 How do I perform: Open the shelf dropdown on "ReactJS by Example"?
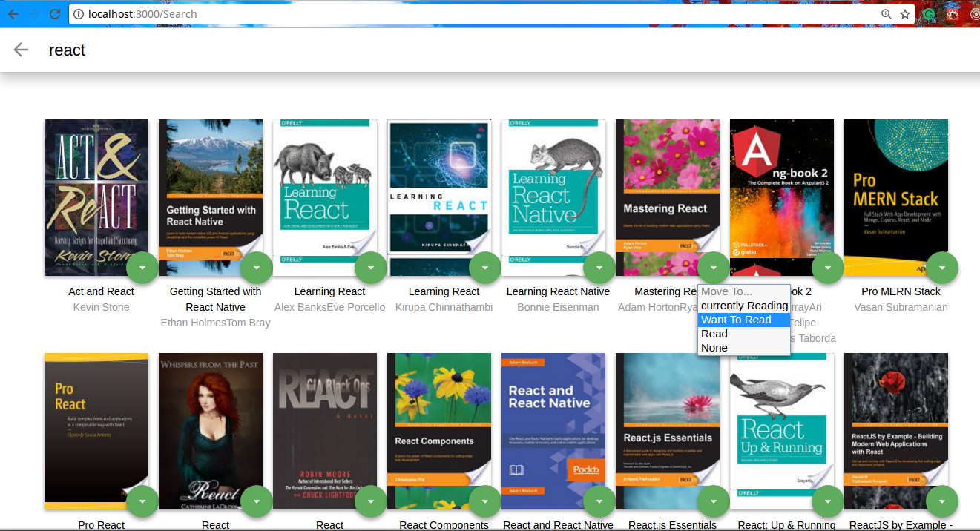[942, 501]
